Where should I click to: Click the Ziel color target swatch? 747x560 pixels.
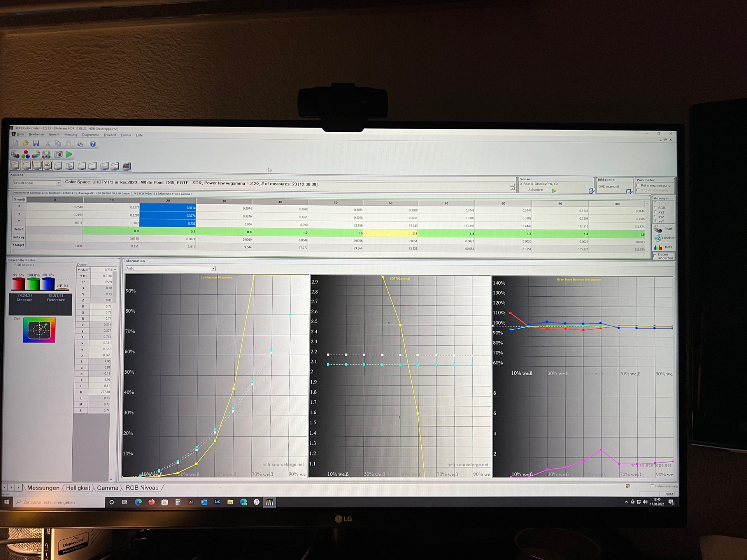[x=39, y=330]
